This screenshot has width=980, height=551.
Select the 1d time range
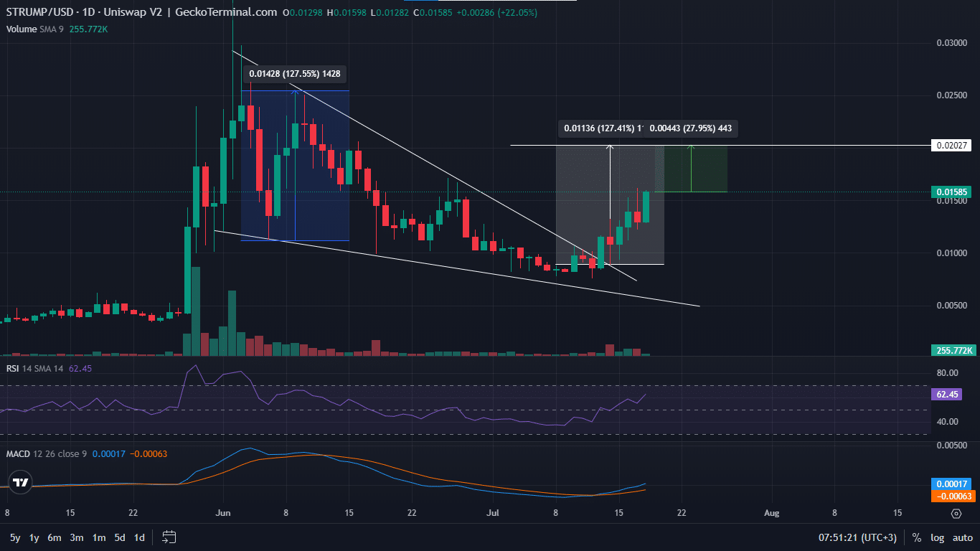[x=140, y=537]
